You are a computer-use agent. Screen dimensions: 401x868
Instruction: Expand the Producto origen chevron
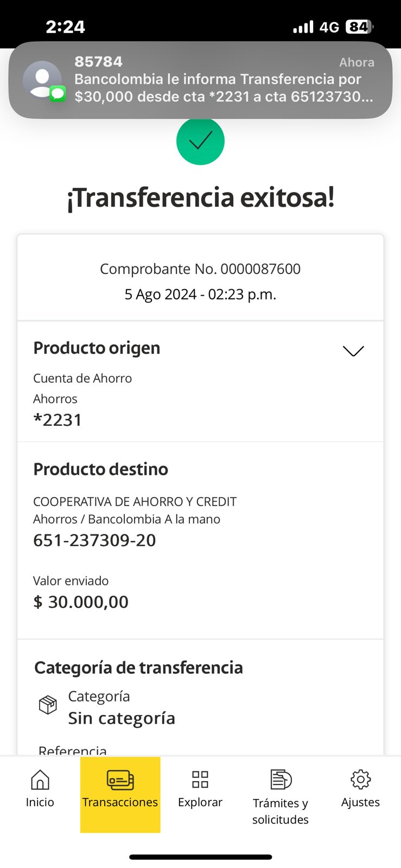[353, 350]
